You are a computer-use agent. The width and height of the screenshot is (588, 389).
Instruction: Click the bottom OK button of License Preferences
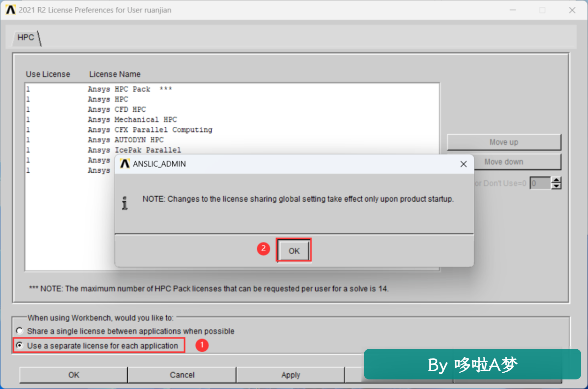tap(74, 375)
